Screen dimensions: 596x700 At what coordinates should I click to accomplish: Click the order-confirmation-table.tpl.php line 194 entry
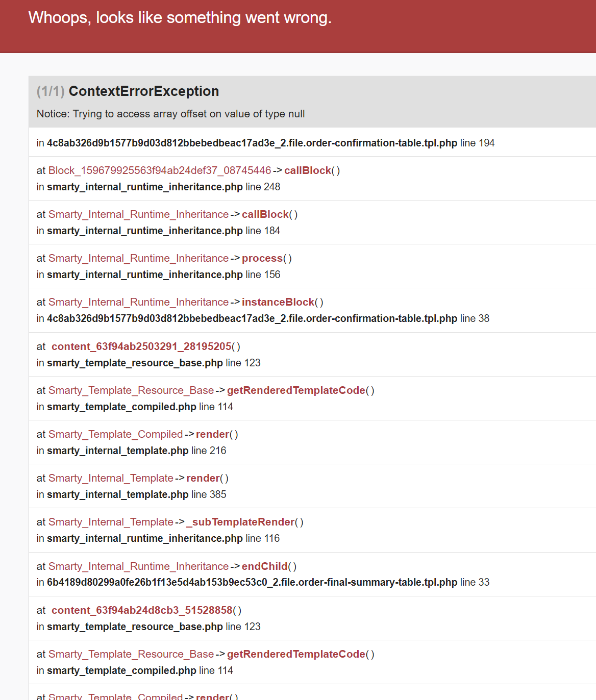coord(265,143)
